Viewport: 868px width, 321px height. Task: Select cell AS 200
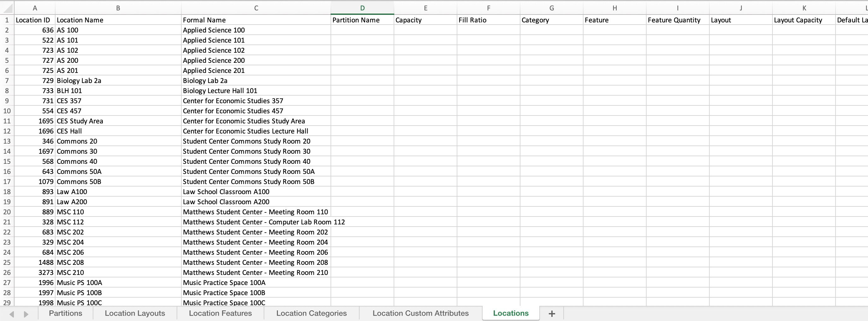coord(118,60)
